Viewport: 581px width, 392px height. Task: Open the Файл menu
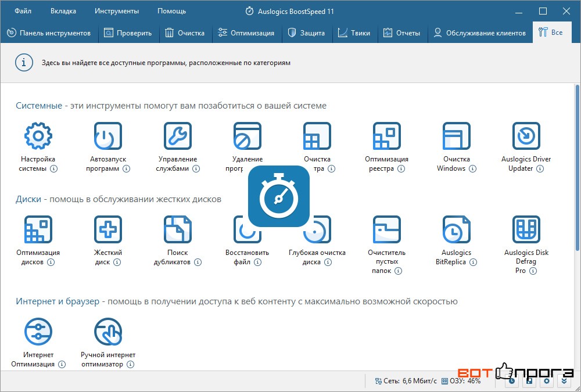click(23, 11)
